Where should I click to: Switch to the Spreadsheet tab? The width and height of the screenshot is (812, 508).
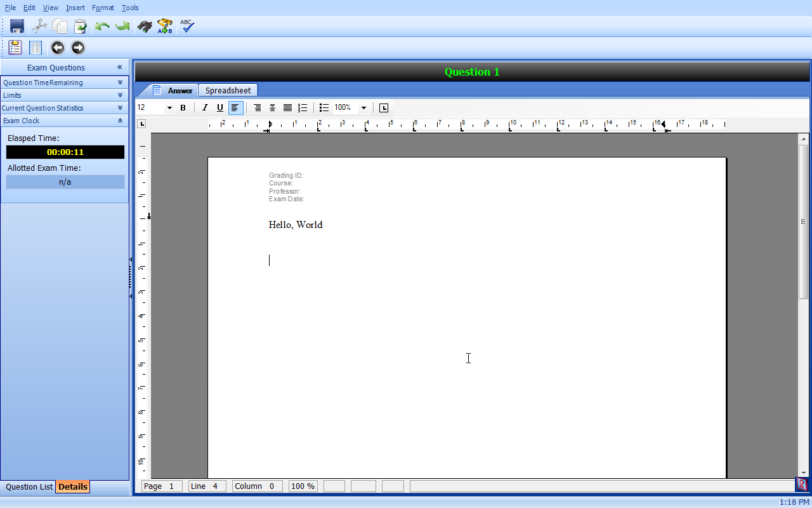pyautogui.click(x=228, y=90)
